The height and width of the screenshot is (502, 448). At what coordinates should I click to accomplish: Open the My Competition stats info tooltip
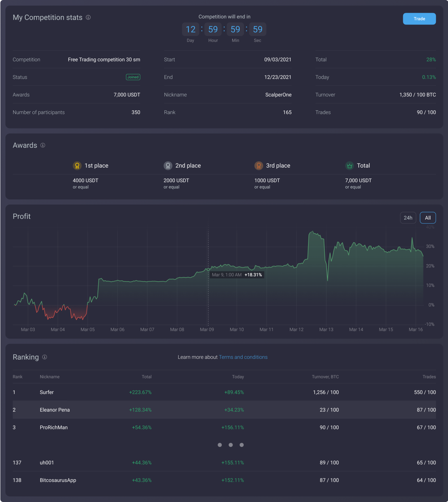pos(88,17)
